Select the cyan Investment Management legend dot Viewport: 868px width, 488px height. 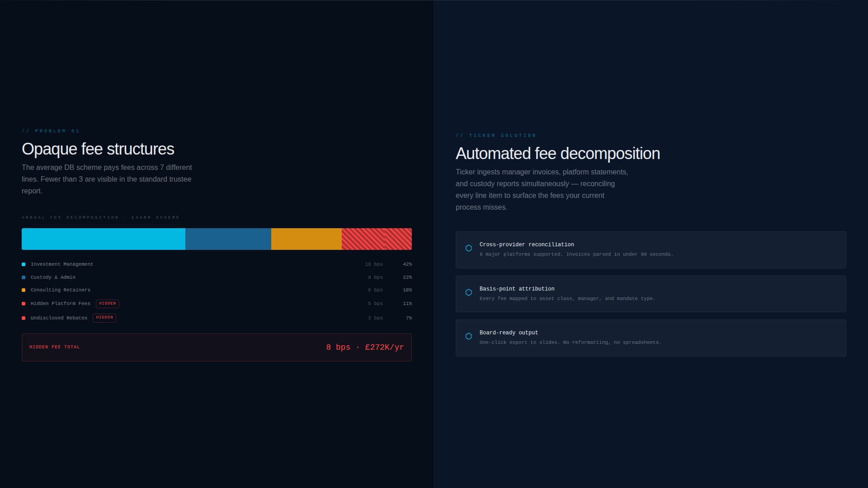[x=24, y=264]
